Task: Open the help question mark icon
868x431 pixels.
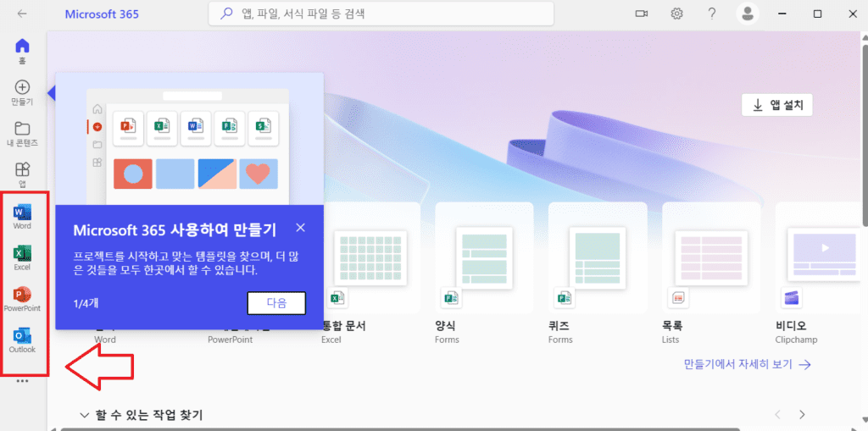Action: click(712, 14)
